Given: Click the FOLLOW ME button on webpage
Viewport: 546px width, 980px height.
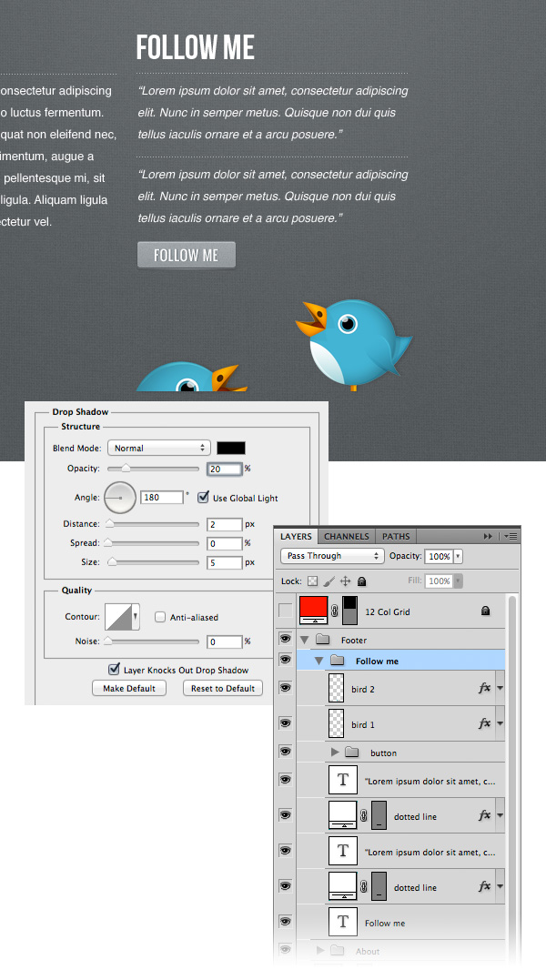Looking at the screenshot, I should click(187, 255).
